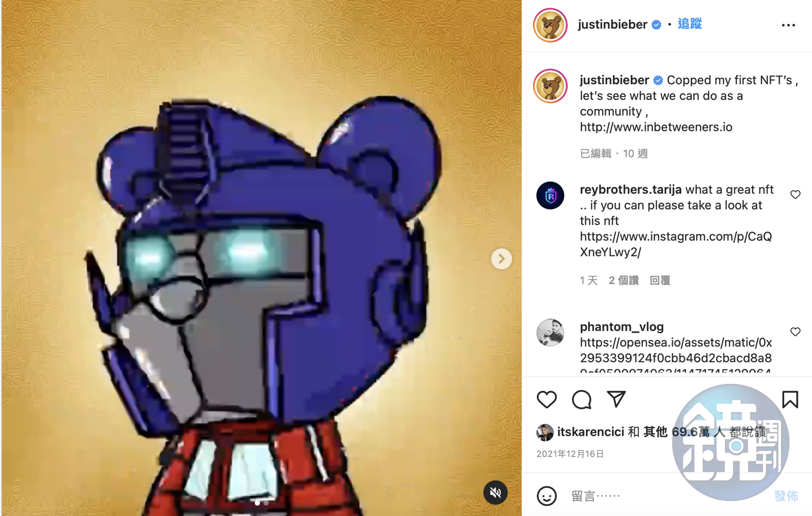Open itskarencici profile link
This screenshot has width=812, height=516.
click(591, 432)
